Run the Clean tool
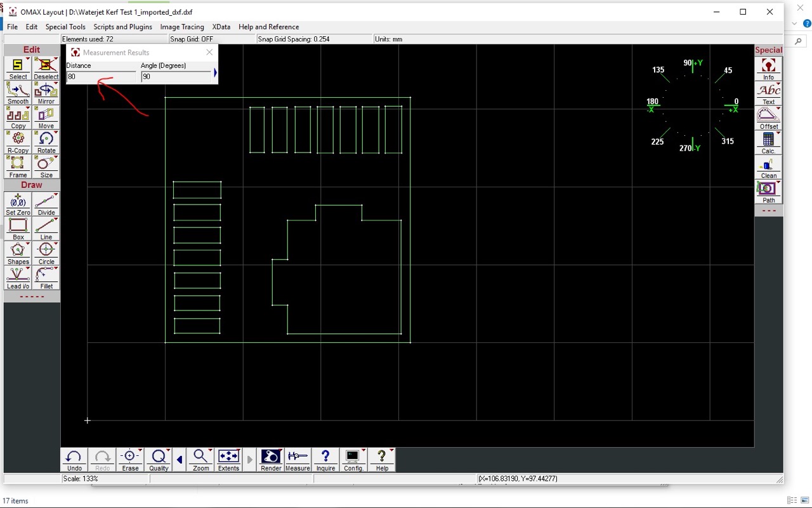 tap(768, 168)
